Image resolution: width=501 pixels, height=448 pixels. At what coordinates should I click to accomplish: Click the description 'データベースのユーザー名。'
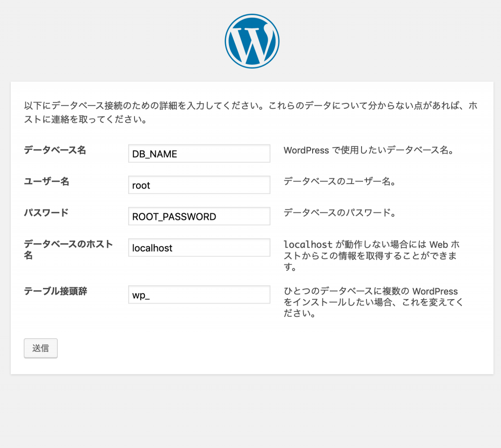coord(340,182)
